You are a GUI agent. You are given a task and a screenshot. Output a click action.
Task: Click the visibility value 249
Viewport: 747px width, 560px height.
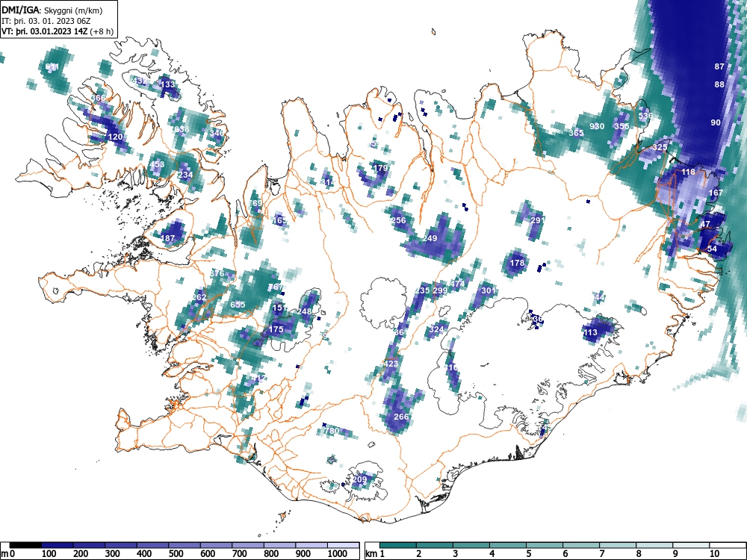point(430,238)
